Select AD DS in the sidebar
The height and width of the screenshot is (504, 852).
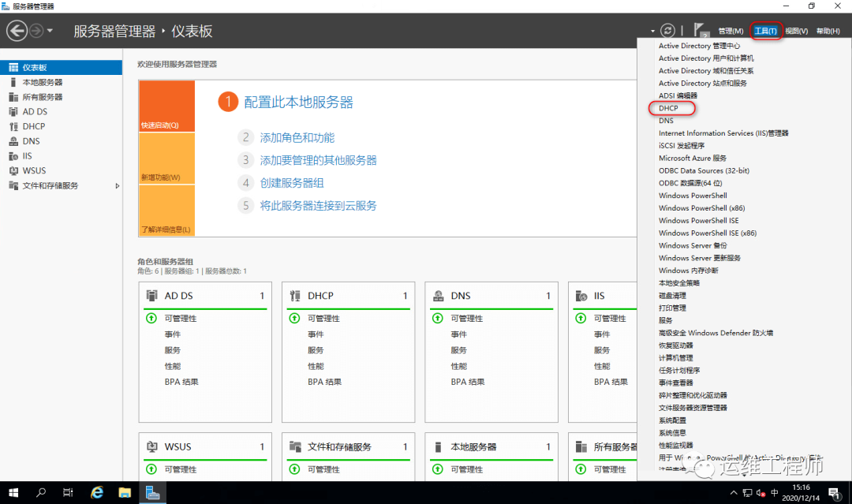click(x=61, y=111)
